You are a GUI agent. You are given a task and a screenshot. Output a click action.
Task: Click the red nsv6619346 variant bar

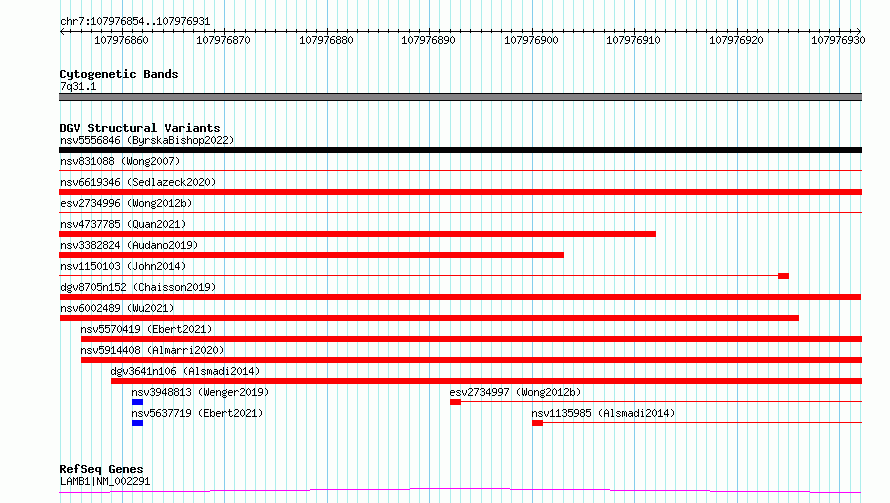[x=460, y=192]
